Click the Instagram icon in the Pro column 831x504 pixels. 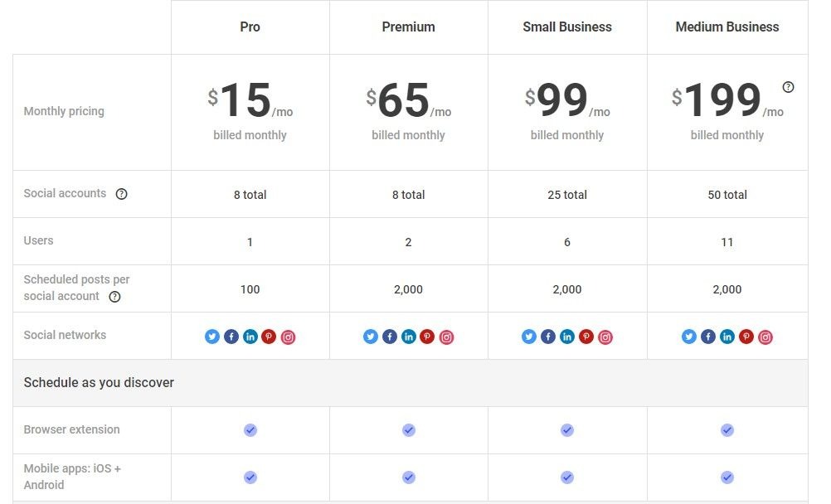tap(288, 337)
